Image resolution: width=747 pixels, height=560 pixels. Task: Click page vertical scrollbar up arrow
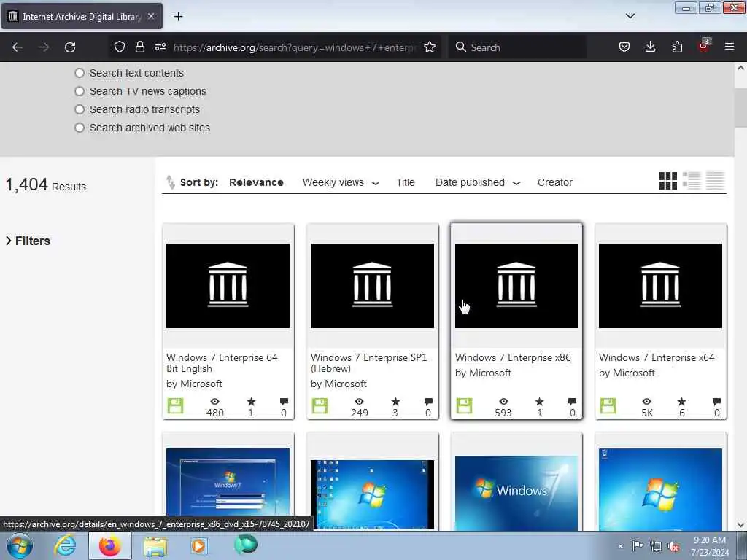[x=740, y=68]
